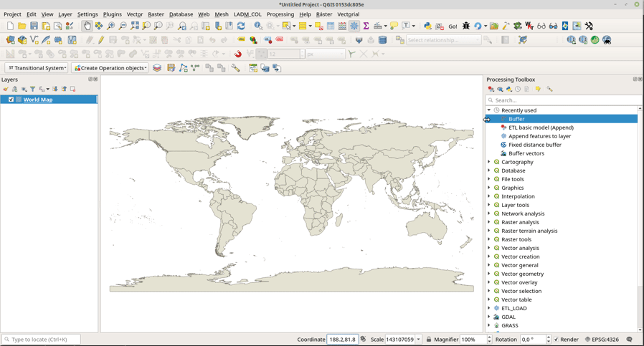Click the Zoom Full extent icon
The image size is (644, 346).
pyautogui.click(x=134, y=26)
